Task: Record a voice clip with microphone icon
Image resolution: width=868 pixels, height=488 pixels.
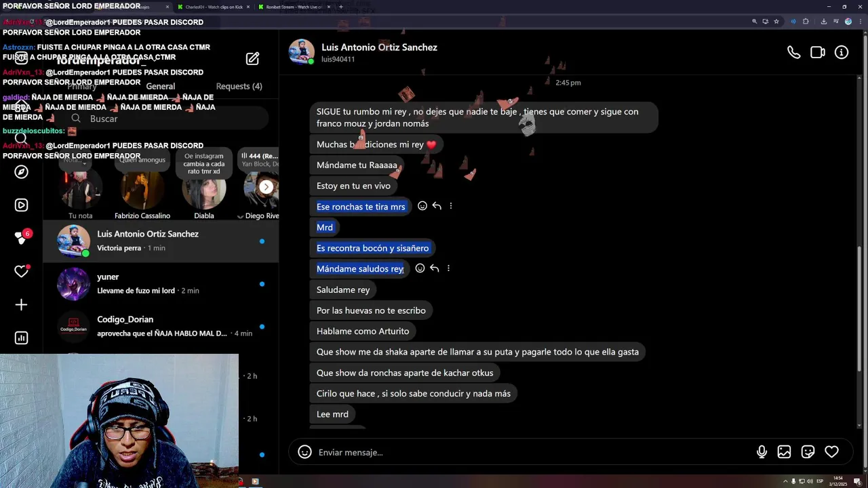Action: (762, 452)
